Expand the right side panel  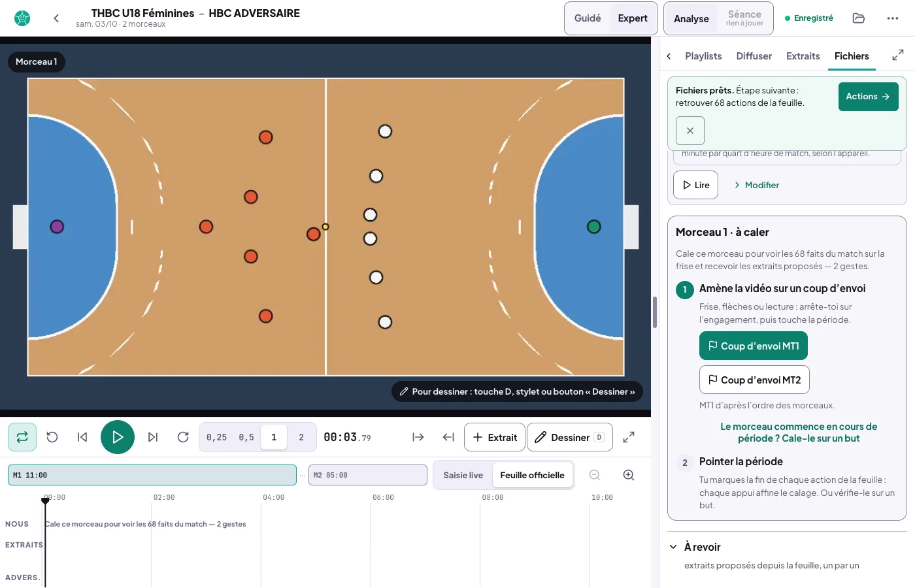click(x=898, y=56)
